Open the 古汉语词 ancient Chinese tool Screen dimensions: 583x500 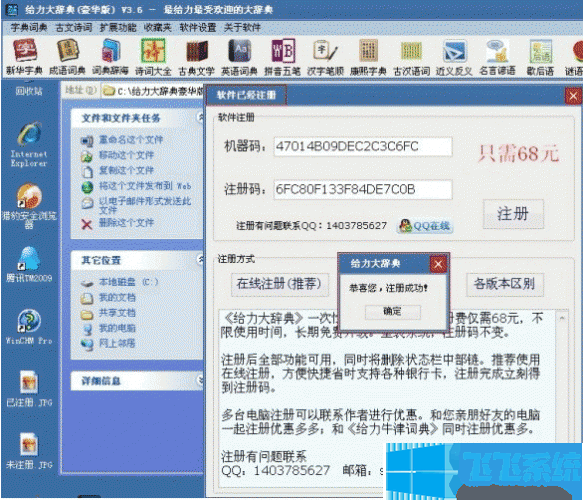coord(412,57)
